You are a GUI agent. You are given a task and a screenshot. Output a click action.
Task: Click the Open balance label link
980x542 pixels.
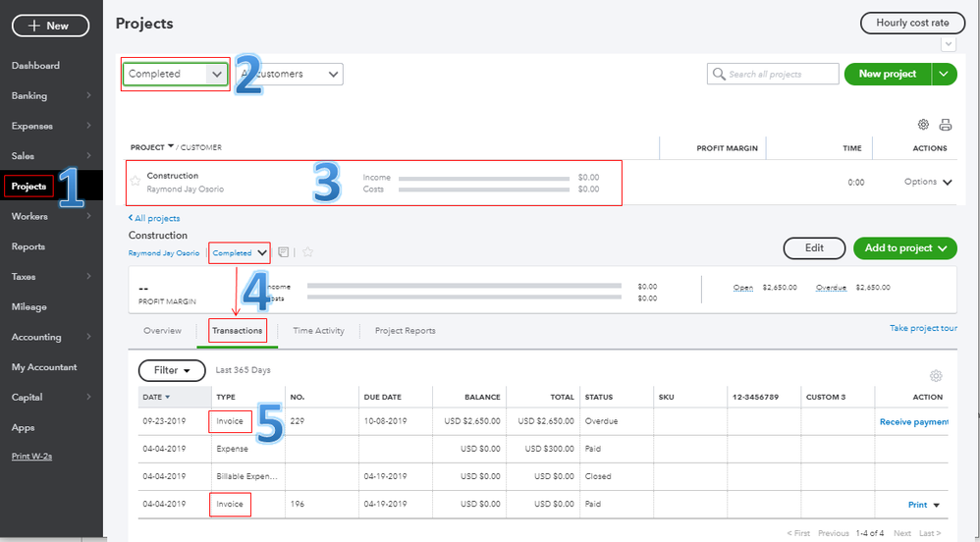click(743, 288)
